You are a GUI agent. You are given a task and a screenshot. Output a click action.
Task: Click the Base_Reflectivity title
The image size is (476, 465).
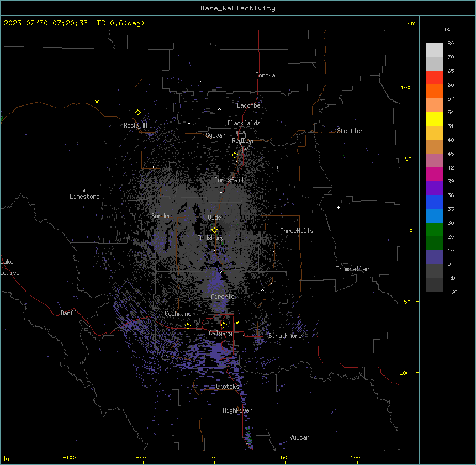tap(238, 8)
